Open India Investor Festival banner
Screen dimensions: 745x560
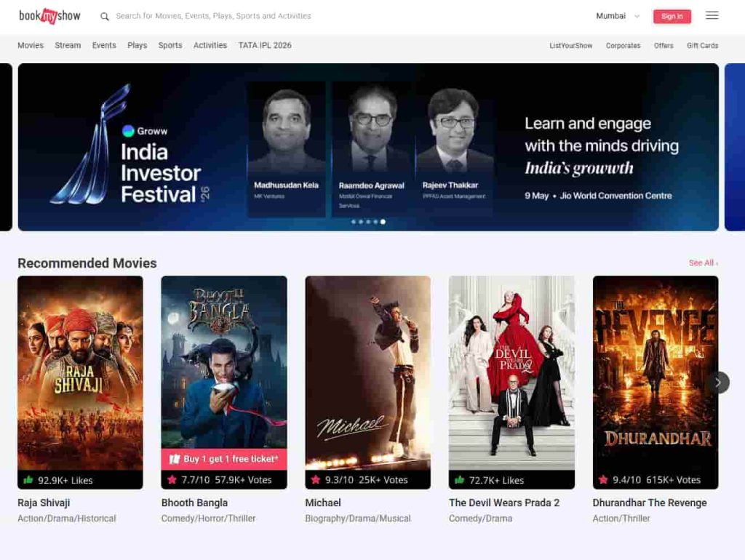[368, 147]
